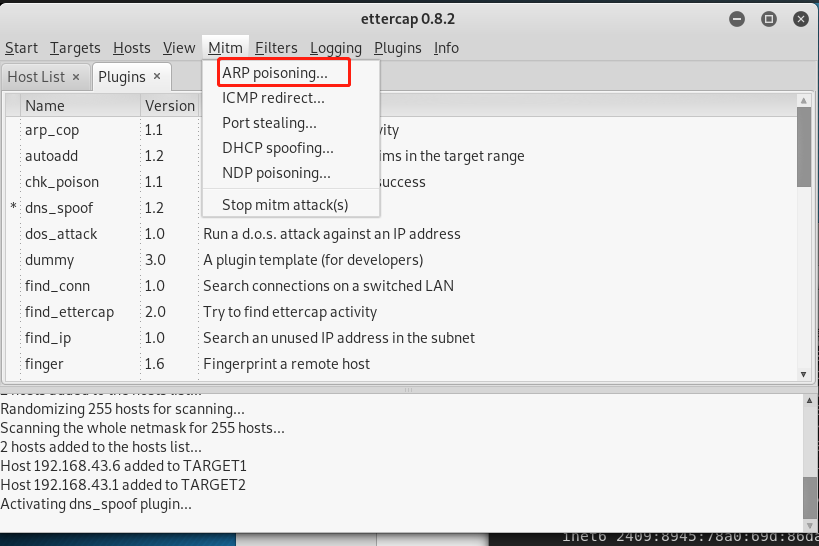
Task: Open the View menu
Action: [x=179, y=48]
